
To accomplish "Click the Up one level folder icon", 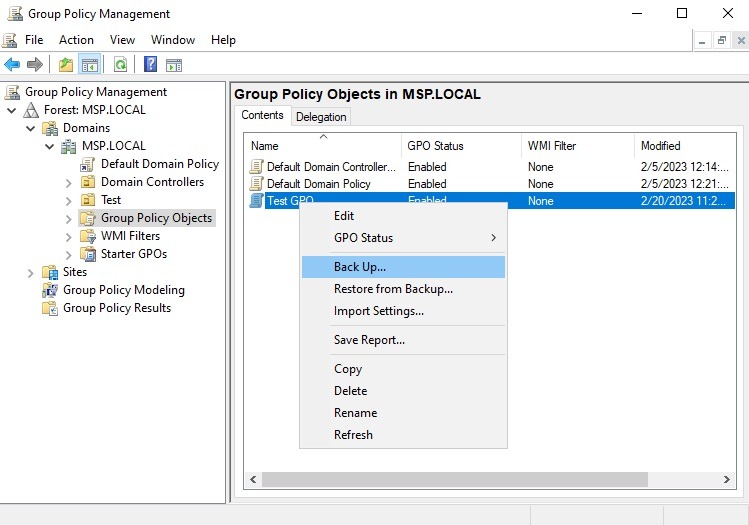I will (65, 65).
